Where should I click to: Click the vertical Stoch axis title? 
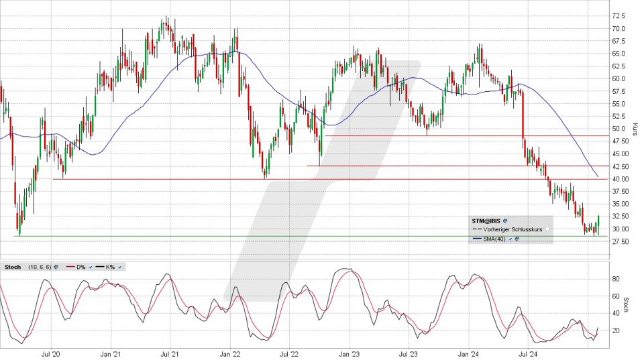click(x=626, y=305)
